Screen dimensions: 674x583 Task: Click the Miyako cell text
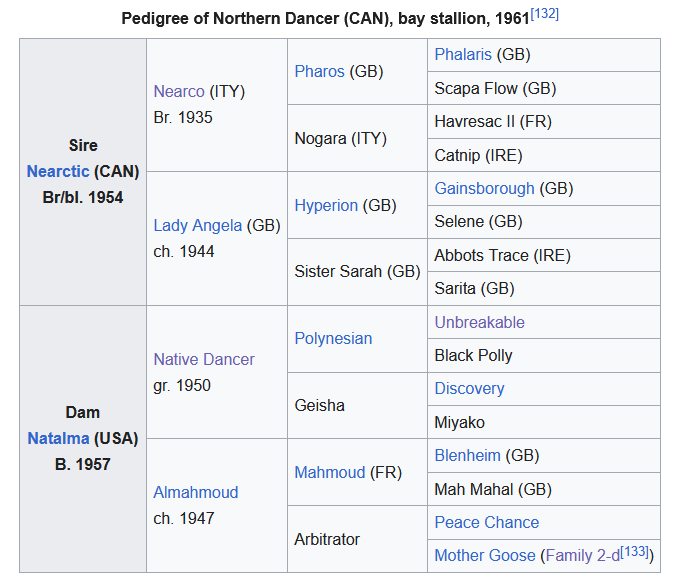[460, 423]
